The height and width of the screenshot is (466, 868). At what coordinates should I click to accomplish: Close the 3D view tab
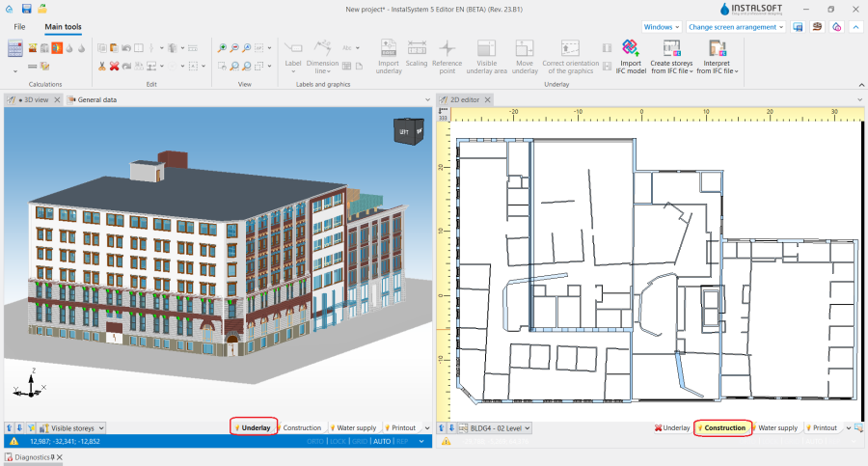click(x=57, y=99)
